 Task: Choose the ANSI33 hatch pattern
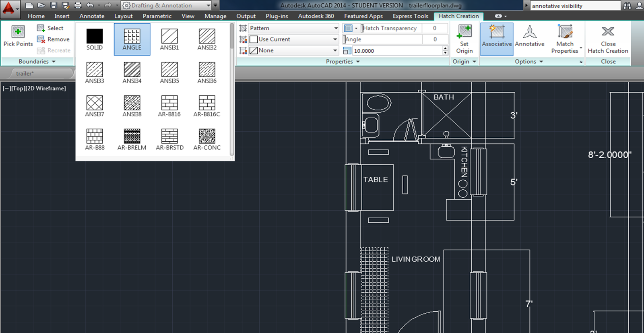pos(95,72)
